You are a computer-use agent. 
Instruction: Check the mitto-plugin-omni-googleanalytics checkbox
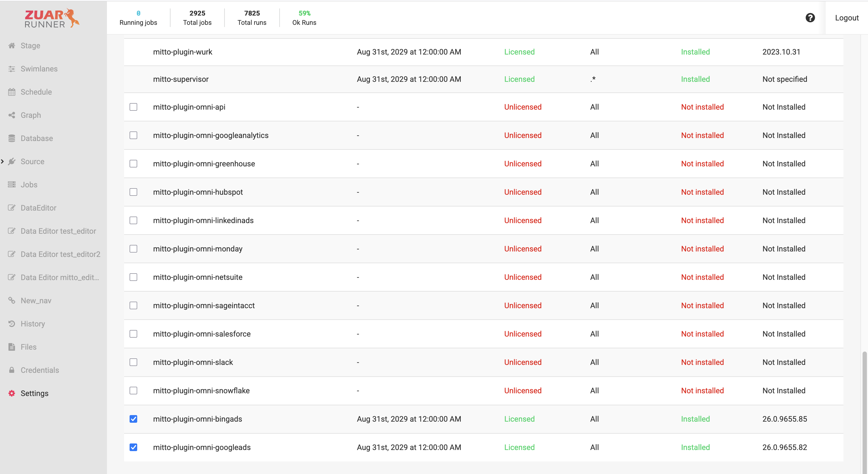coord(133,135)
